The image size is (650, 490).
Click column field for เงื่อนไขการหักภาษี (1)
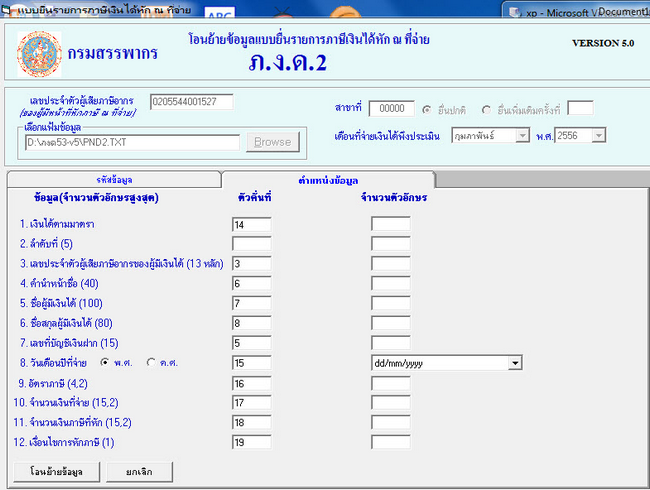point(252,442)
